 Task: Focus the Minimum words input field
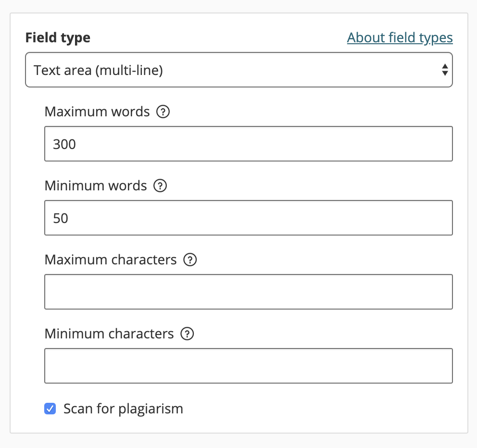pos(248,218)
